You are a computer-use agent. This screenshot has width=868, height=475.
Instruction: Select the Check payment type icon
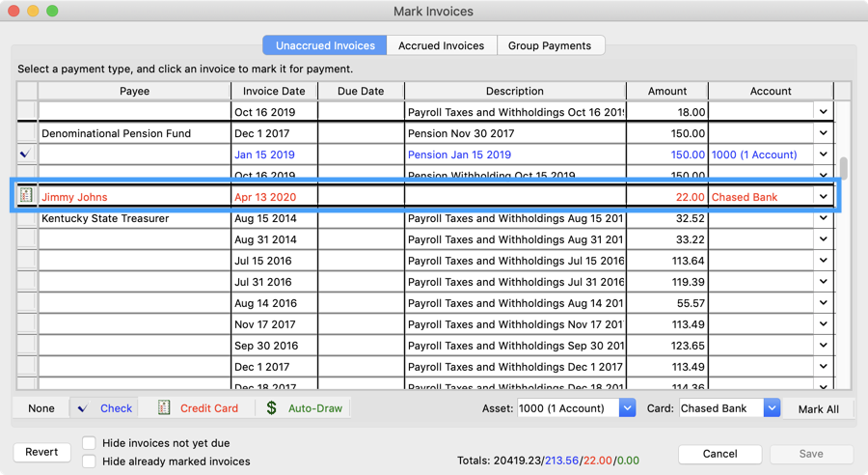click(83, 408)
